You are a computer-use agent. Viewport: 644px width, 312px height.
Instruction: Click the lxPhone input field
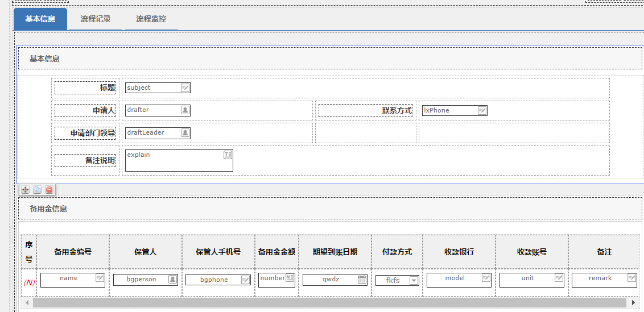tap(455, 110)
